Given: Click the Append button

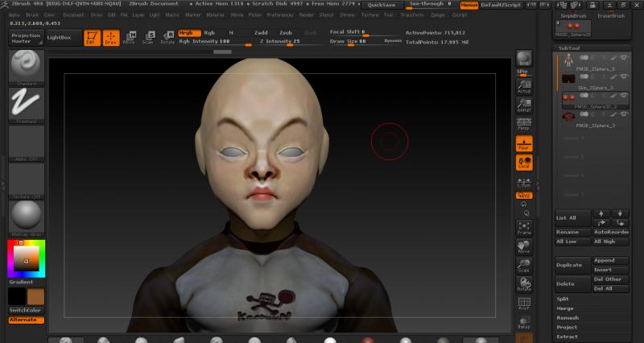Looking at the screenshot, I should pyautogui.click(x=611, y=260).
